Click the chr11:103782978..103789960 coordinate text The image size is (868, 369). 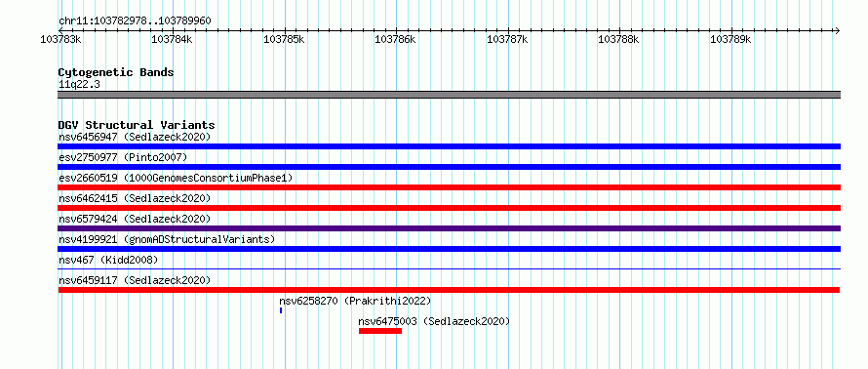[135, 21]
